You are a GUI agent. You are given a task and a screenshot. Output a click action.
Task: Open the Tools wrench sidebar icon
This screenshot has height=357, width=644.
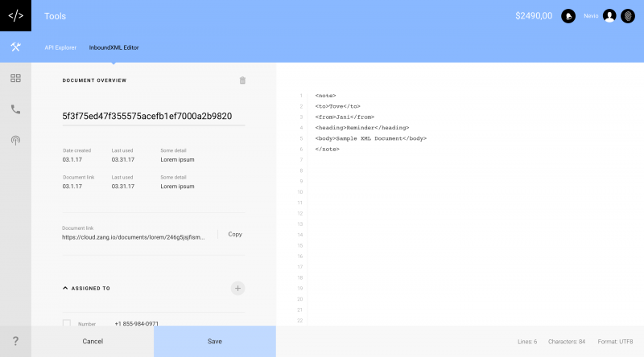click(15, 47)
